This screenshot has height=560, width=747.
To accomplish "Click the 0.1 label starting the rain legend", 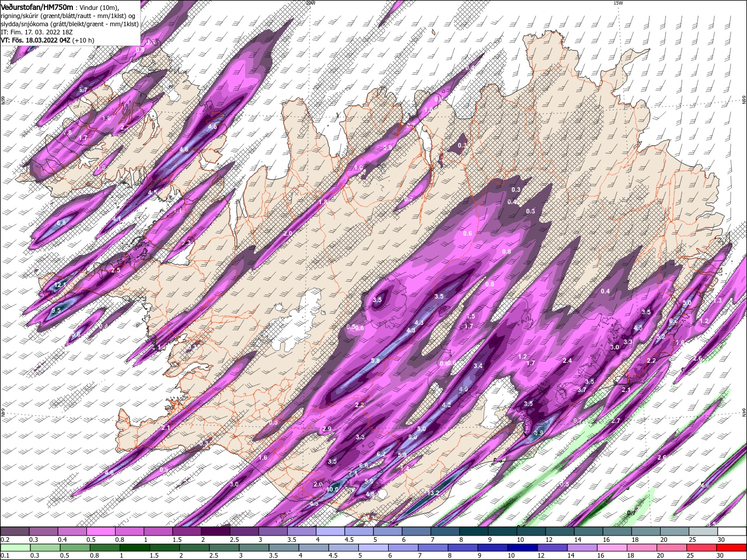I will (x=4, y=556).
